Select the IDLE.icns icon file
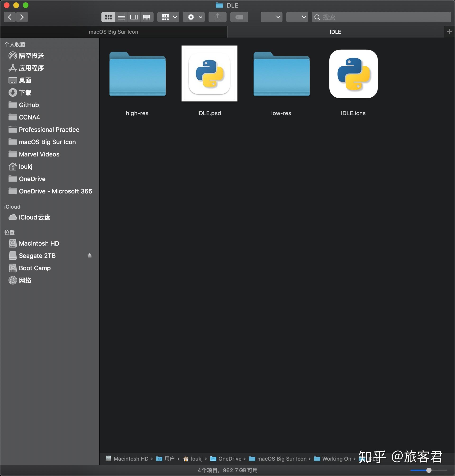The image size is (455, 476). (x=353, y=74)
